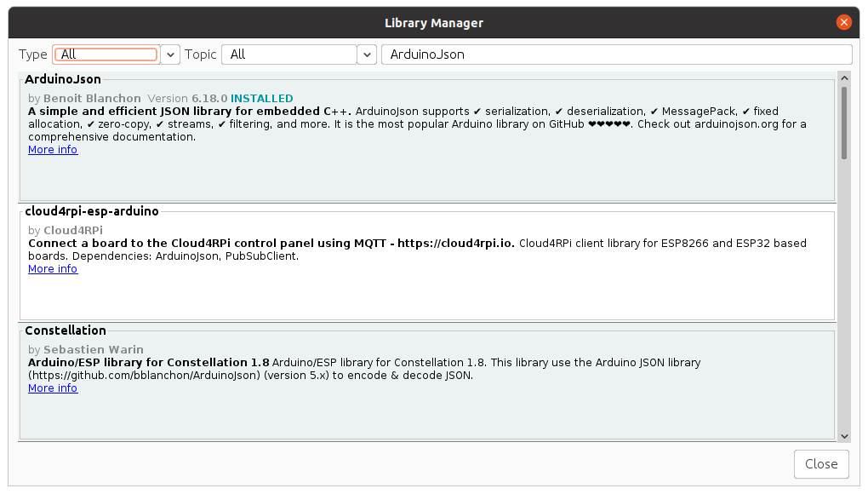Select the cloud4rpi-esp-arduino library entry
This screenshot has height=494, width=868.
(425, 294)
